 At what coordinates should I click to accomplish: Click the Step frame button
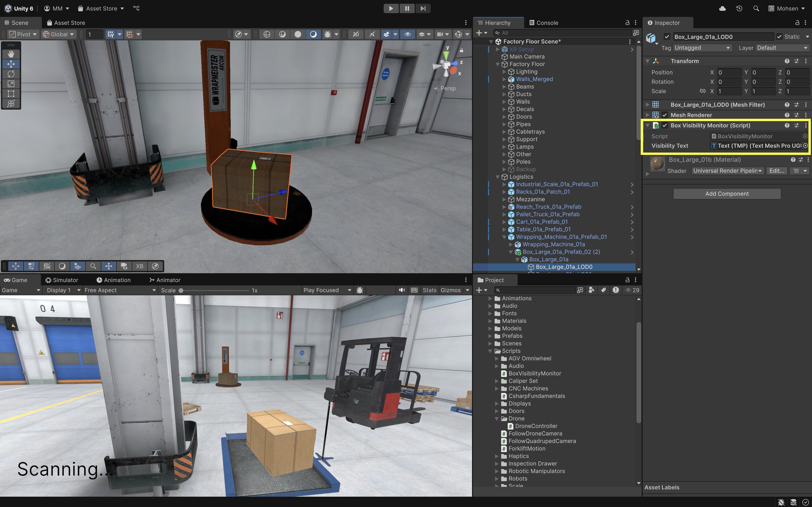point(423,8)
